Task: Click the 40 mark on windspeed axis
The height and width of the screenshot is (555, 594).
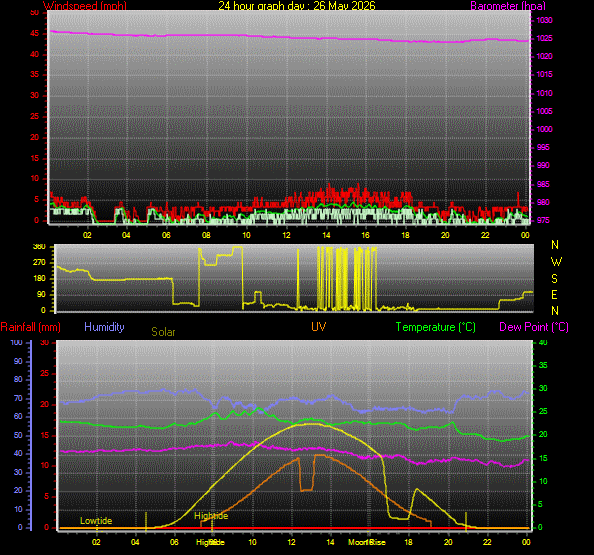Action: coord(34,54)
